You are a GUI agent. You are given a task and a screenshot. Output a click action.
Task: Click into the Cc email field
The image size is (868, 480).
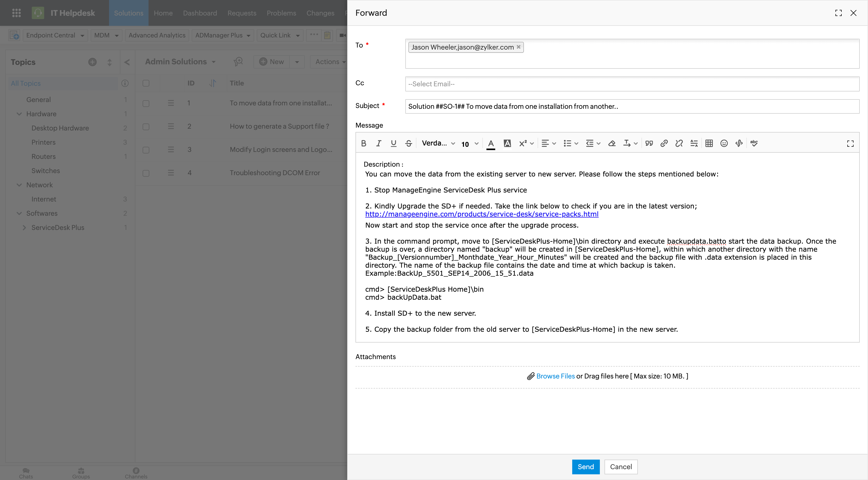coord(632,84)
